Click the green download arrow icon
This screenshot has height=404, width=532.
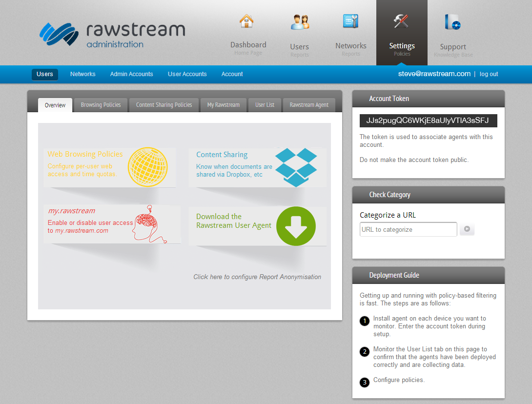tap(296, 226)
